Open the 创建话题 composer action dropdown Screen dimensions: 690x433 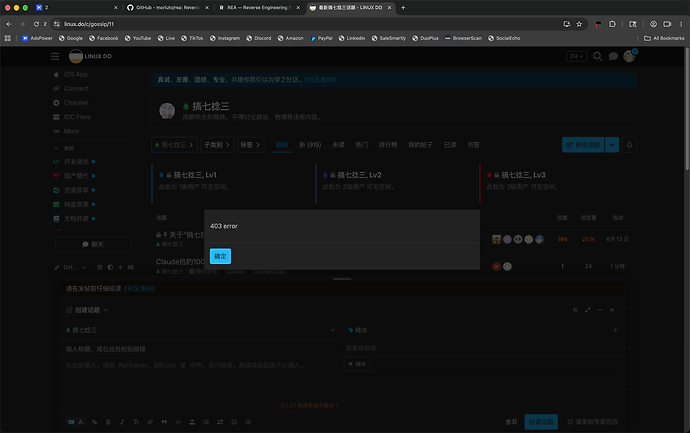coord(87,310)
